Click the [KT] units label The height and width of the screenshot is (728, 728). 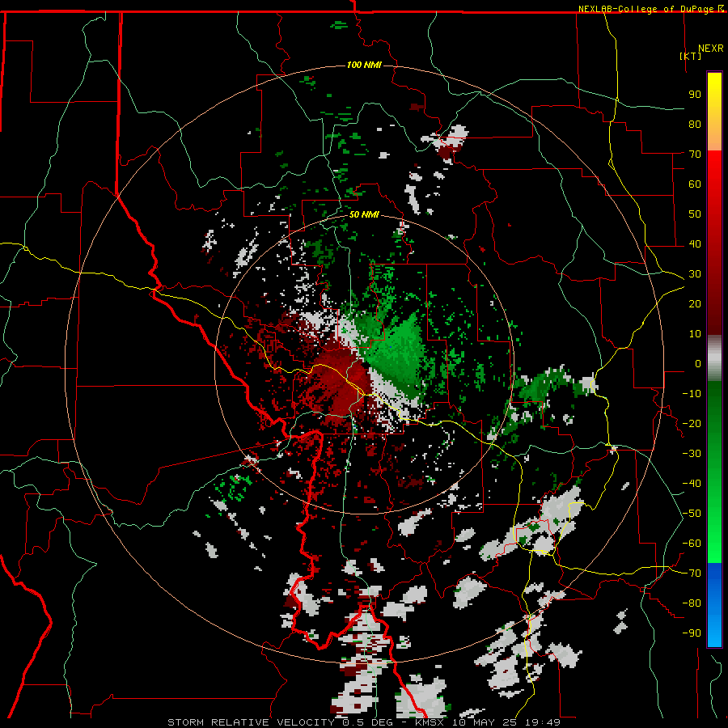(691, 56)
